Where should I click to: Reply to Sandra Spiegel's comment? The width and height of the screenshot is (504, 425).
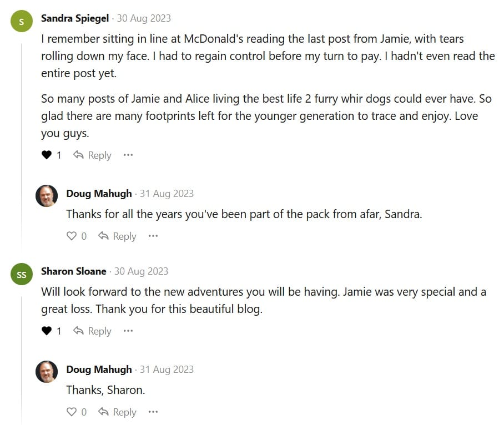coord(93,155)
